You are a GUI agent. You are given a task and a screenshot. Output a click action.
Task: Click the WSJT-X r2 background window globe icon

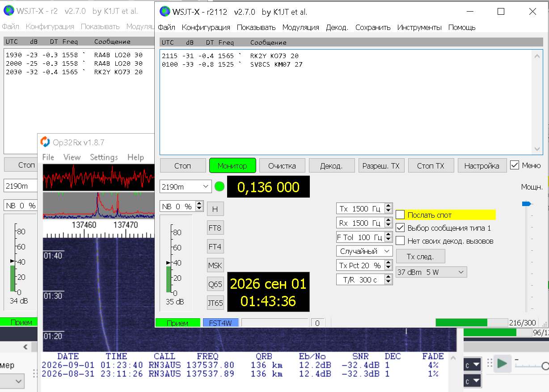[x=8, y=11]
